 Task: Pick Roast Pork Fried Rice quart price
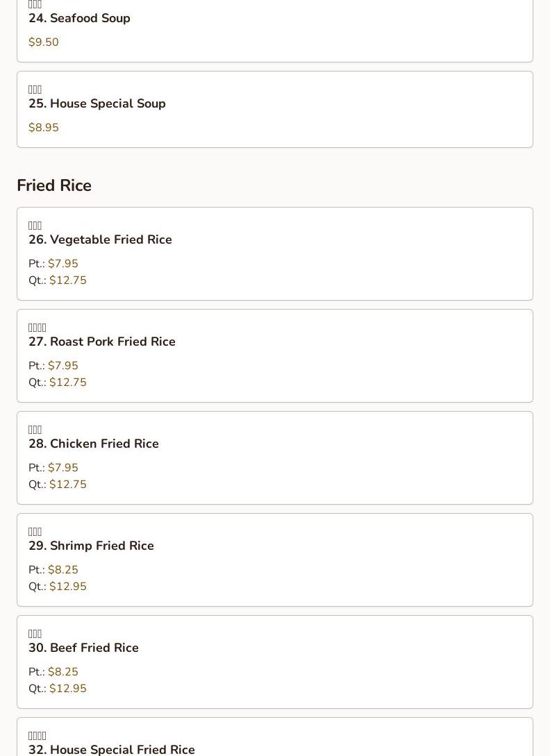coord(68,383)
